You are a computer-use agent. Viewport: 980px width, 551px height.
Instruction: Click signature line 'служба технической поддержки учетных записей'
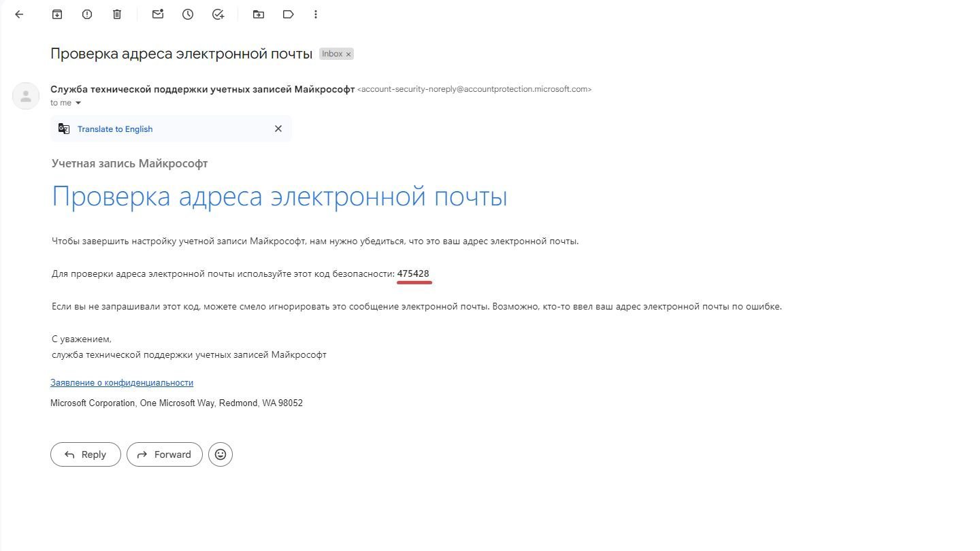point(189,355)
